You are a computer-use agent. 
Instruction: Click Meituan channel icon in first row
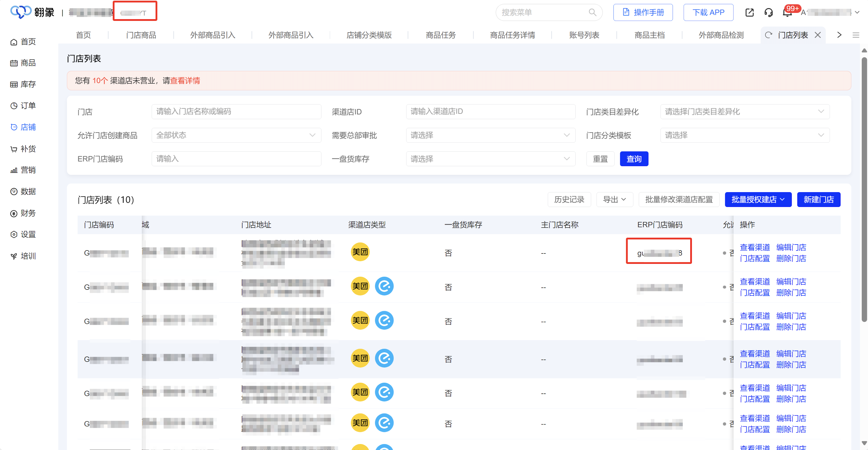tap(360, 252)
